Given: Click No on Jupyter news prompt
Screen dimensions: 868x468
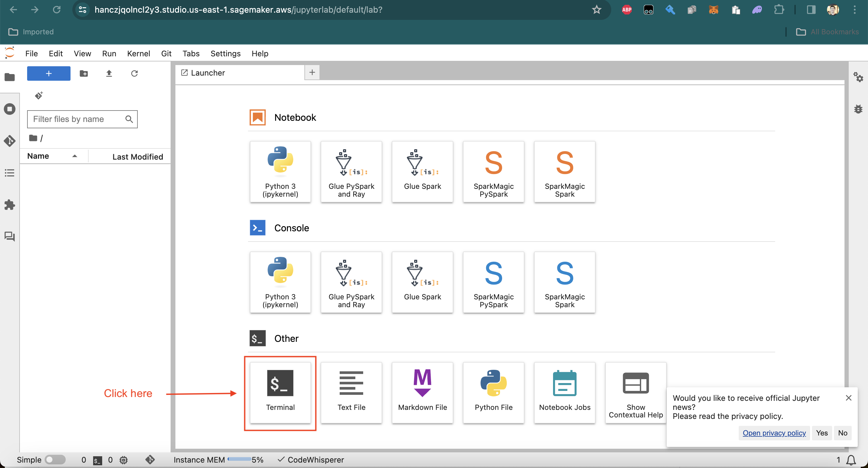Looking at the screenshot, I should pyautogui.click(x=842, y=433).
